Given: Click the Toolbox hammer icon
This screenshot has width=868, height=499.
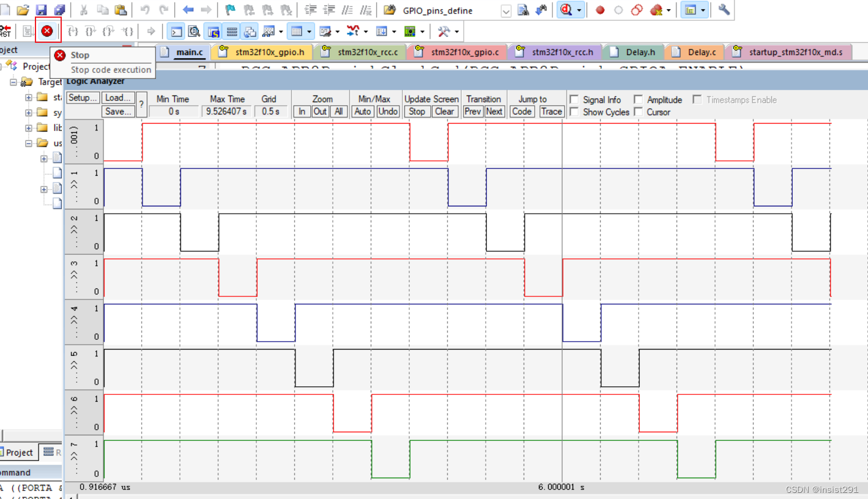Looking at the screenshot, I should click(x=444, y=31).
